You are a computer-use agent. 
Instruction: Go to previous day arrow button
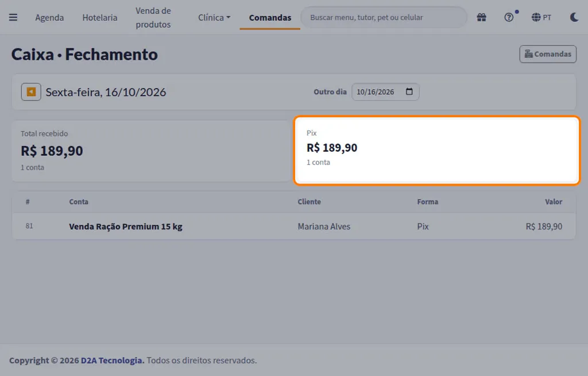click(31, 92)
